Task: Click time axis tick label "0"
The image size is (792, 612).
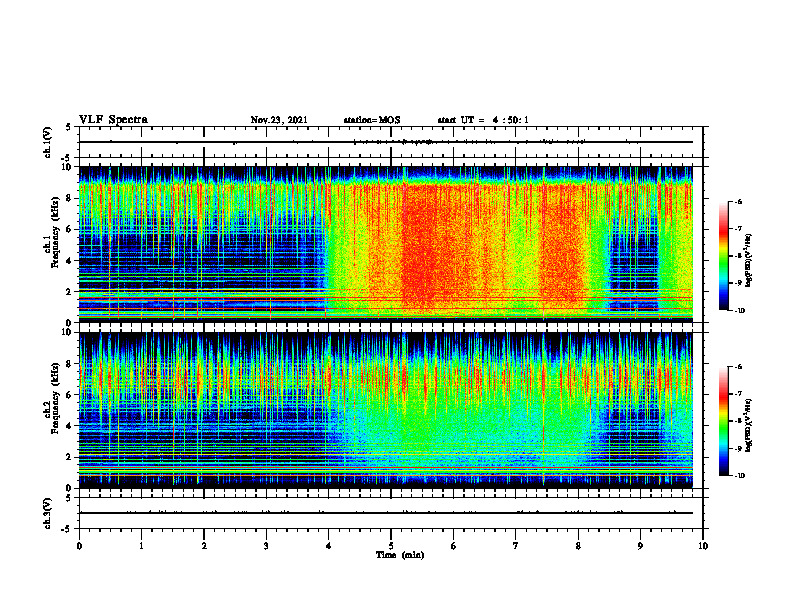Action: point(79,546)
